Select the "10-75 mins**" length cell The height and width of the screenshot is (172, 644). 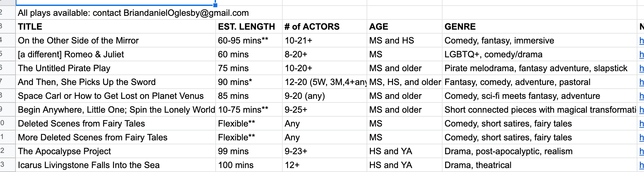pos(243,110)
